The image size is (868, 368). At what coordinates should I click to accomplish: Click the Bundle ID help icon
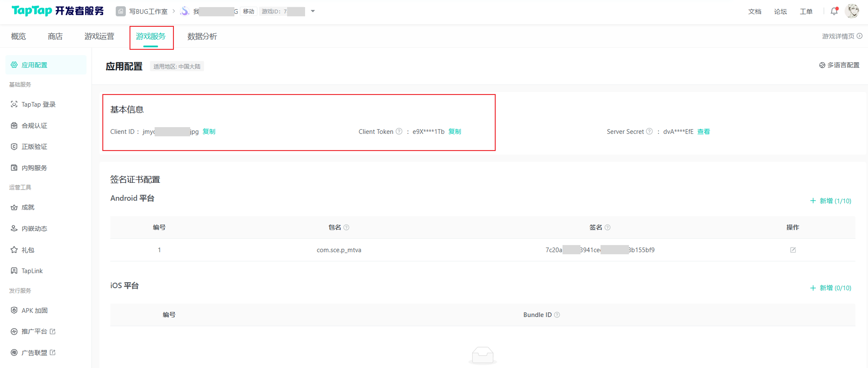click(x=557, y=315)
